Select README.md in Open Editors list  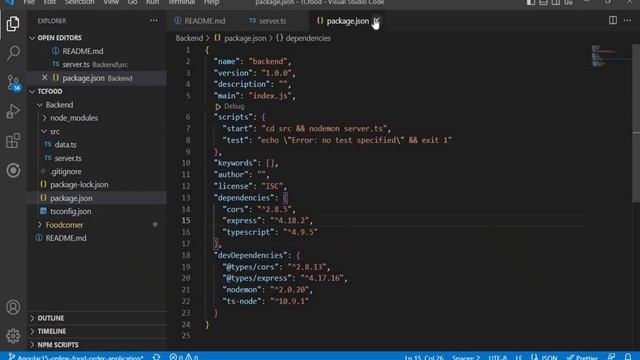click(82, 51)
